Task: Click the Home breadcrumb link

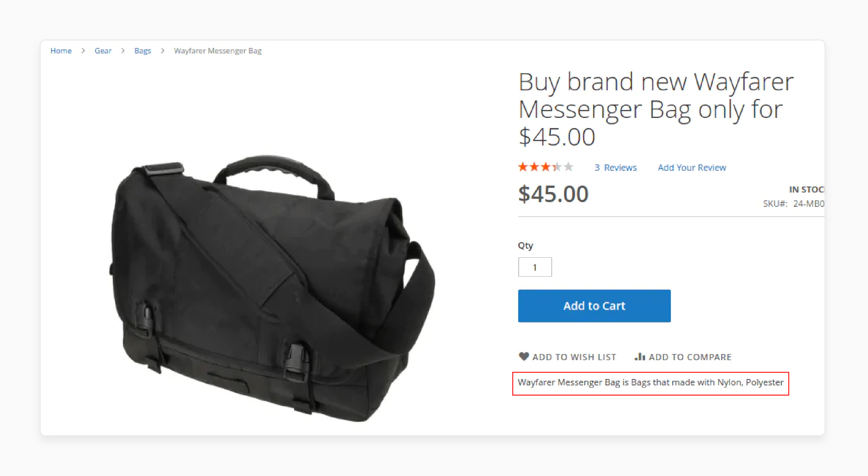Action: (x=60, y=51)
